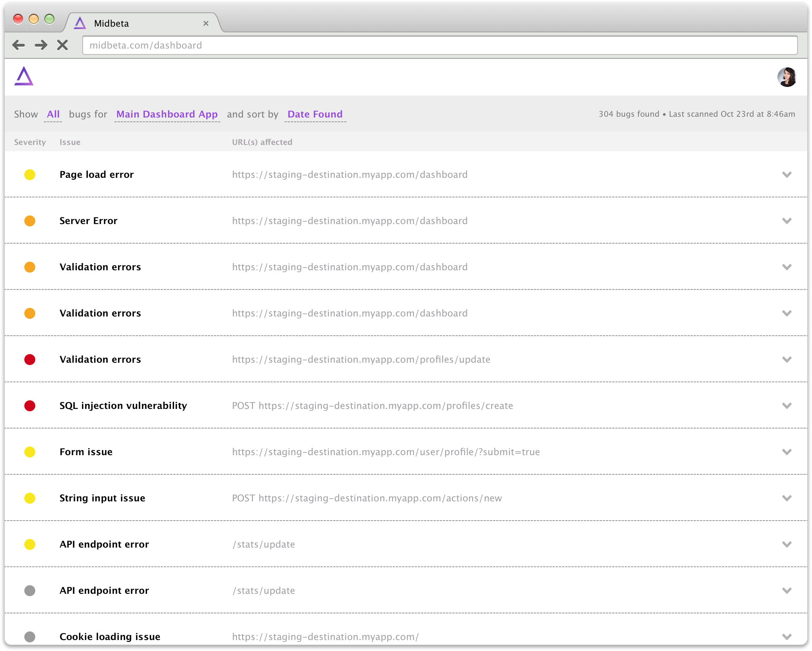Expand the Server Error row chevron
This screenshot has width=812, height=651.
pyautogui.click(x=787, y=221)
